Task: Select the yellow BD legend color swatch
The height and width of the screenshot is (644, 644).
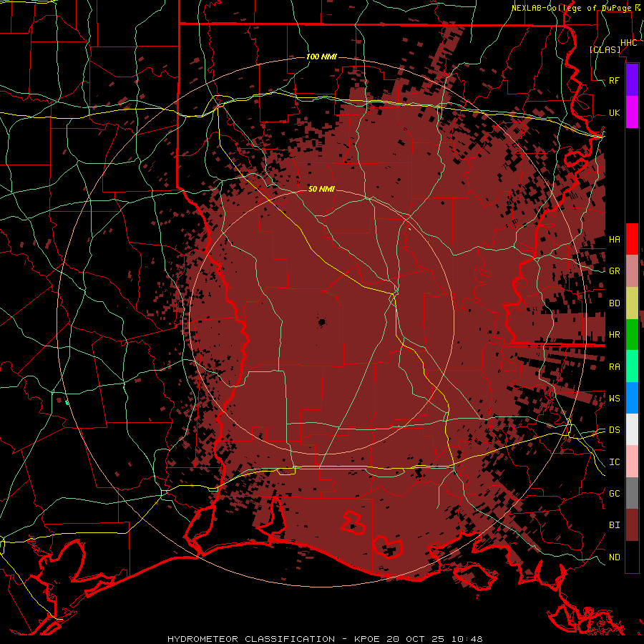Action: coord(632,303)
